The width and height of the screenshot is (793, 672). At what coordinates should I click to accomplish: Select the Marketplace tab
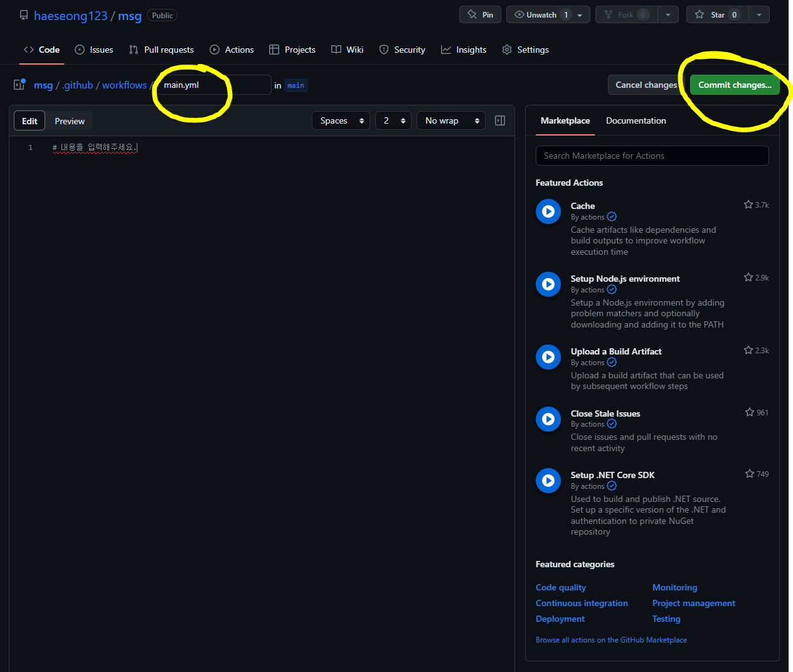click(565, 120)
